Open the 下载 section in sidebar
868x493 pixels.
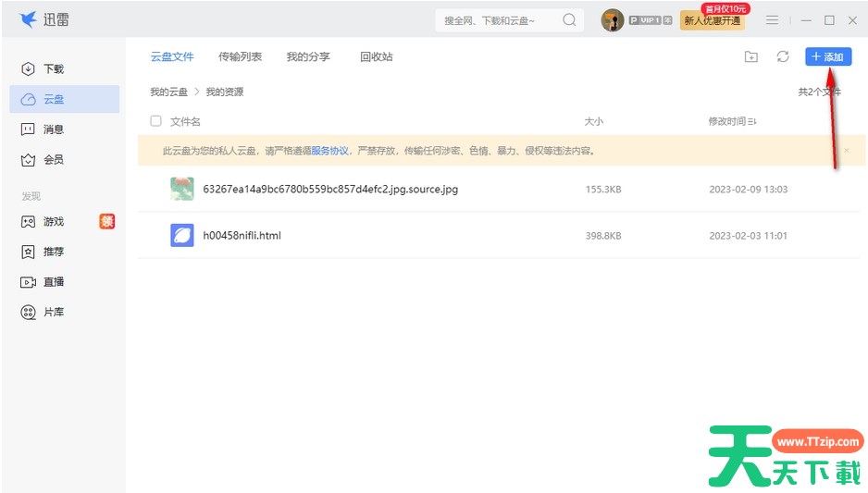point(53,69)
